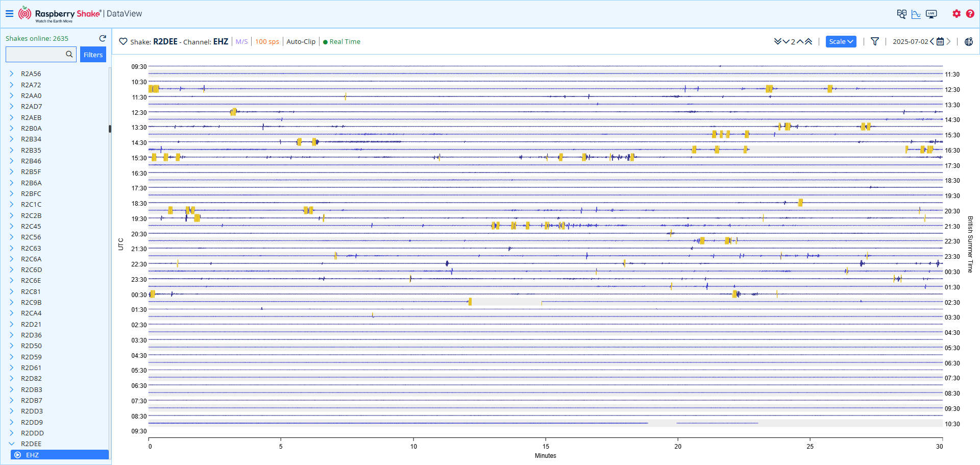
Task: Expand station R2B0A
Action: [12, 128]
